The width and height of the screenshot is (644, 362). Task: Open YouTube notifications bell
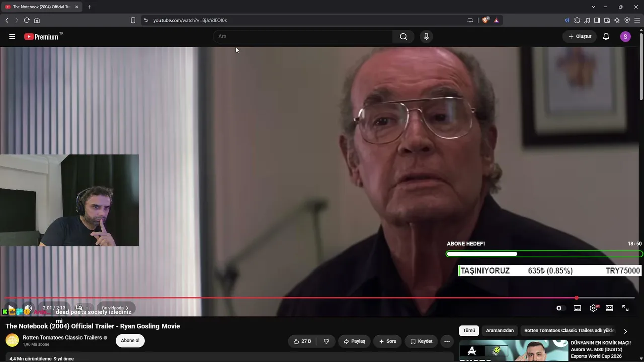coord(606,37)
